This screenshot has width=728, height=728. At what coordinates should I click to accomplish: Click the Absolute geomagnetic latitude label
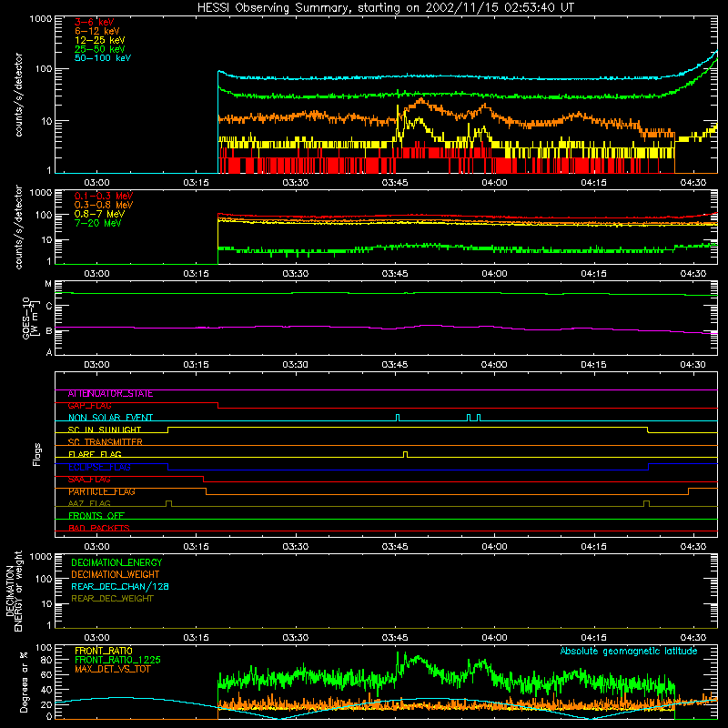point(629,651)
